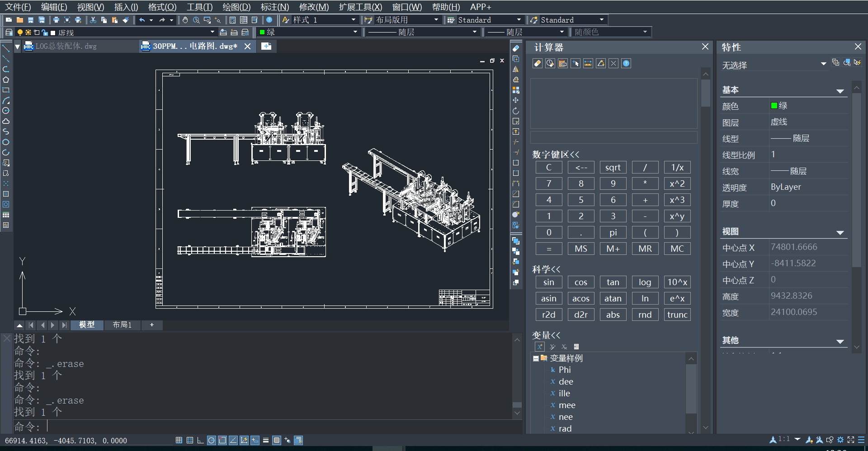Click the green 颜色 swatch in properties
The height and width of the screenshot is (451, 868).
click(774, 106)
